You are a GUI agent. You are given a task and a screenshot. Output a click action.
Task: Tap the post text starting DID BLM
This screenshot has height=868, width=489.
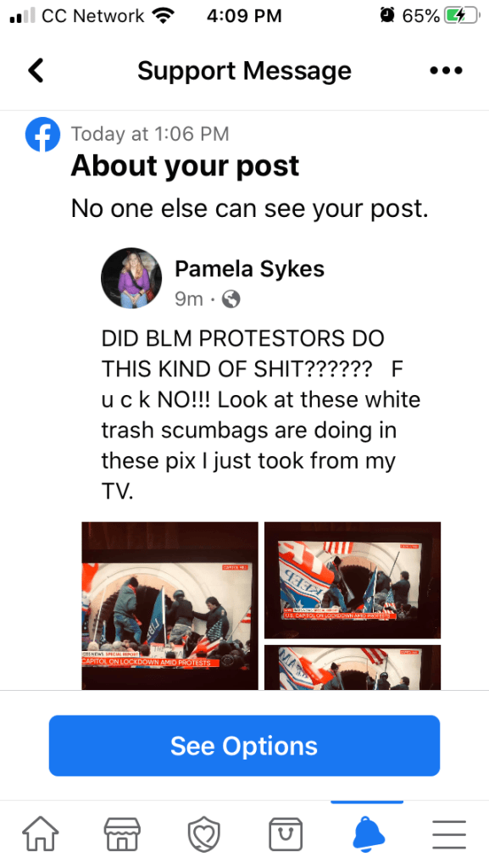pyautogui.click(x=261, y=415)
